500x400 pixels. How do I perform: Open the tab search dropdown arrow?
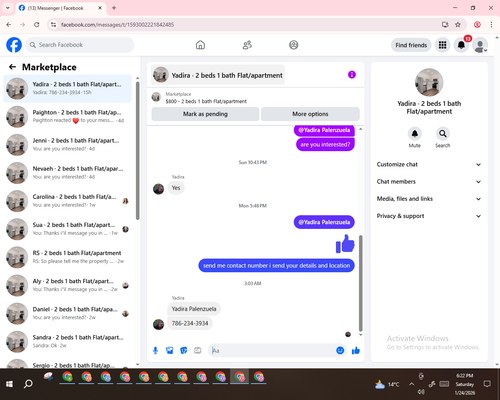8,8
